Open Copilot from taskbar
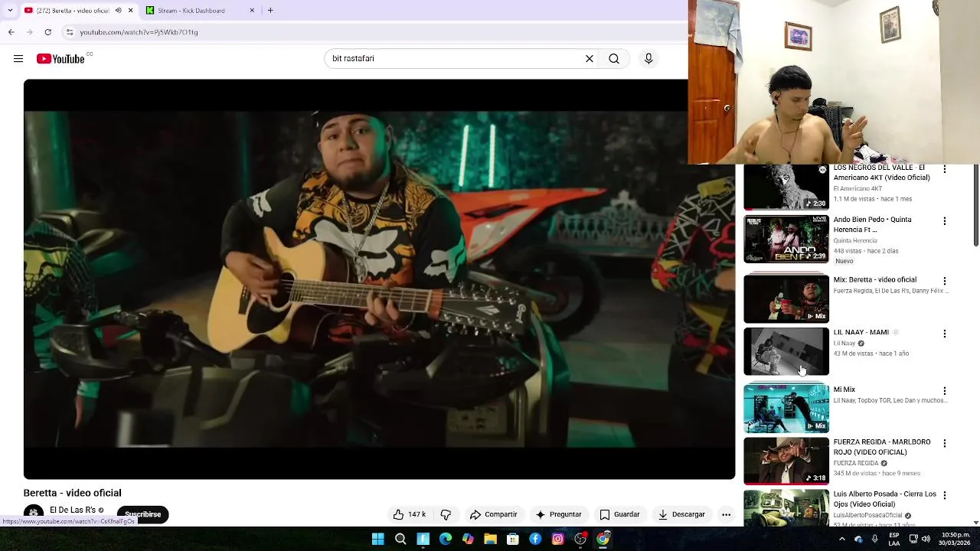The height and width of the screenshot is (551, 980). click(x=468, y=540)
